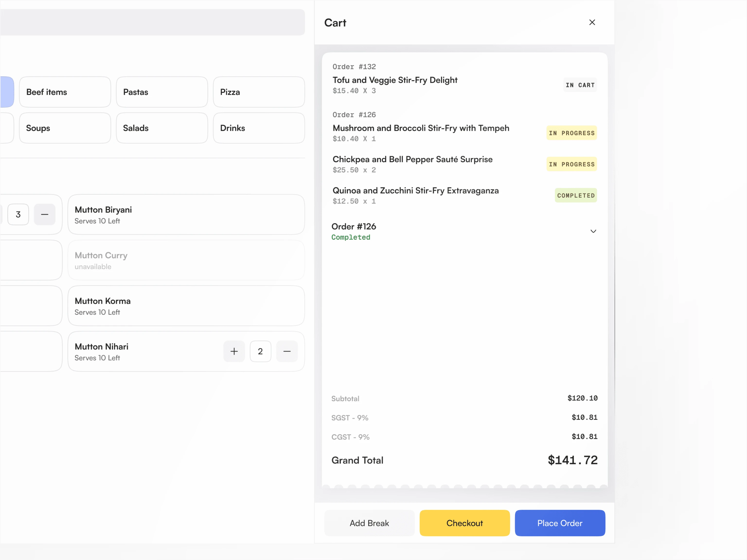Open the Pizza category
The height and width of the screenshot is (560, 747).
[259, 92]
